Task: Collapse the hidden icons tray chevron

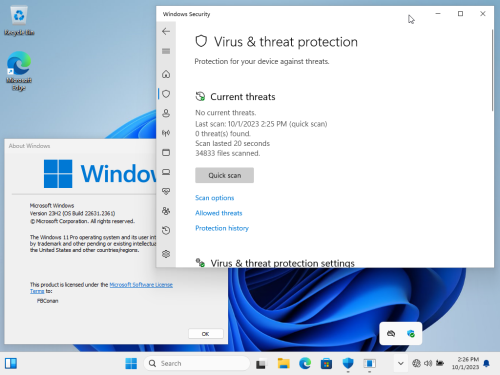Action: (401, 363)
